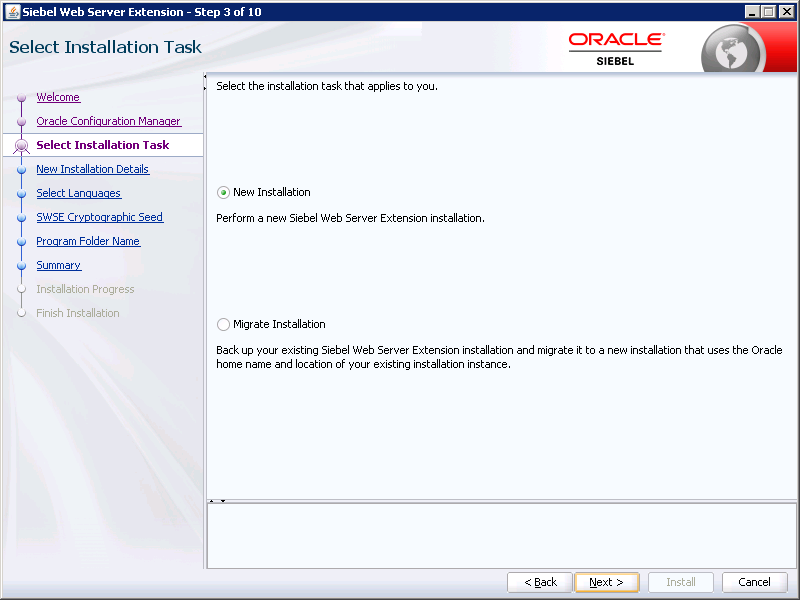Open the Program Folder Name step

[x=88, y=241]
